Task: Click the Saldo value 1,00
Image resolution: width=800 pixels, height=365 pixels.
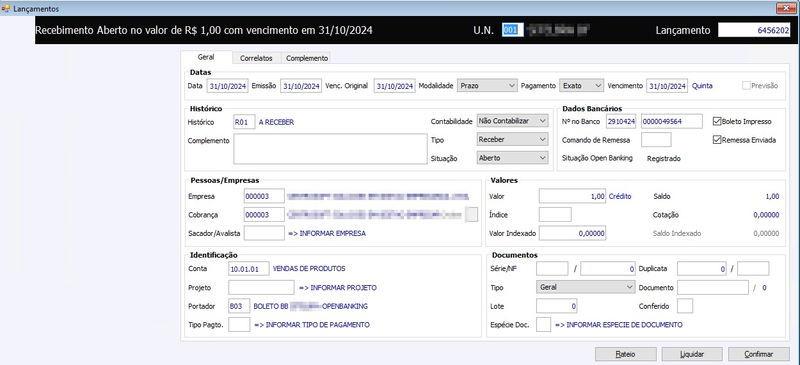Action: (x=772, y=196)
